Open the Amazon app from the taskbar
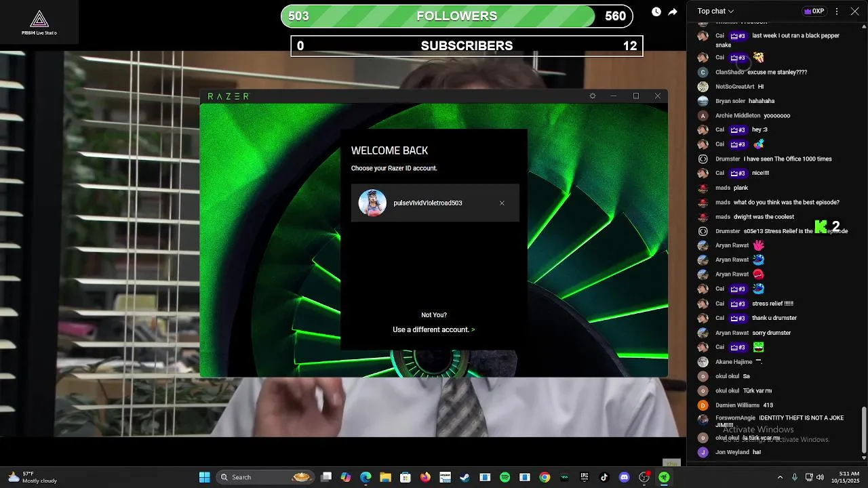The width and height of the screenshot is (868, 488). tap(445, 477)
